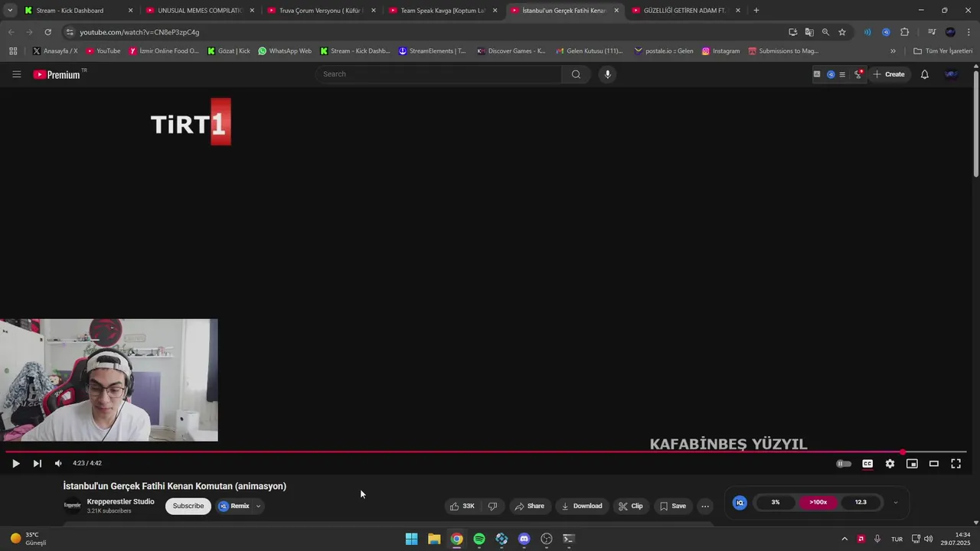Save the video to a playlist

pyautogui.click(x=673, y=506)
